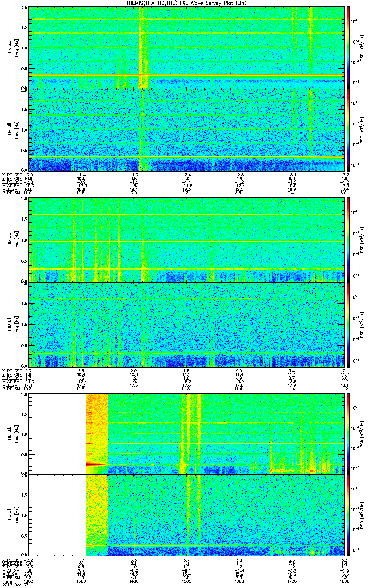
Task: Click the color bar beside THA B-perpendicular panel
Action: [x=348, y=48]
